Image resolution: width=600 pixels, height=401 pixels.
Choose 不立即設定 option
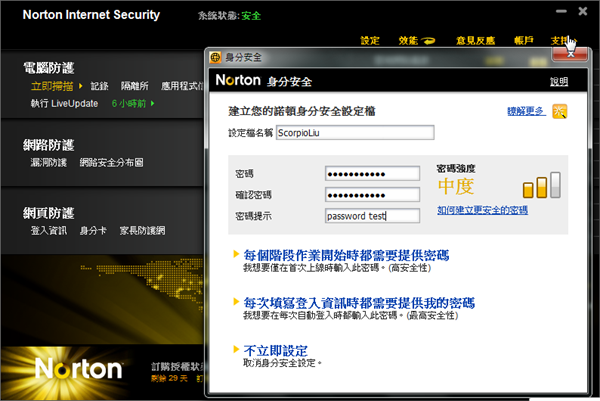tap(276, 350)
